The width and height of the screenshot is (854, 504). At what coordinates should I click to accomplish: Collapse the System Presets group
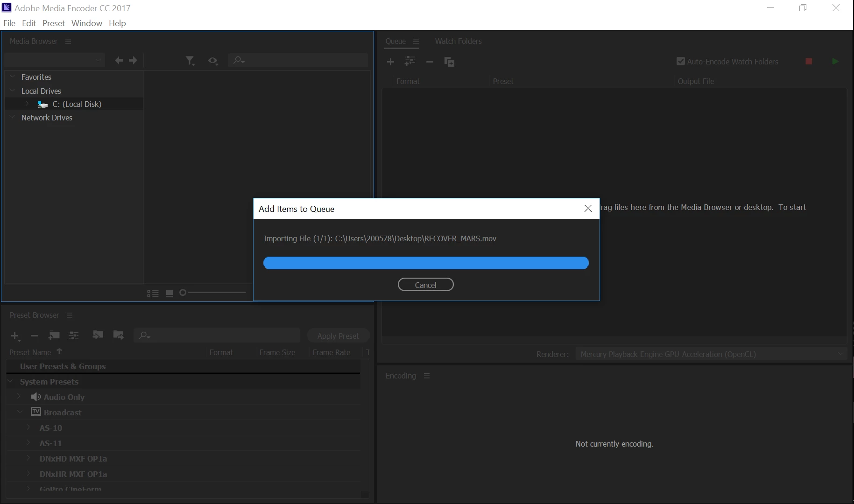coord(11,381)
